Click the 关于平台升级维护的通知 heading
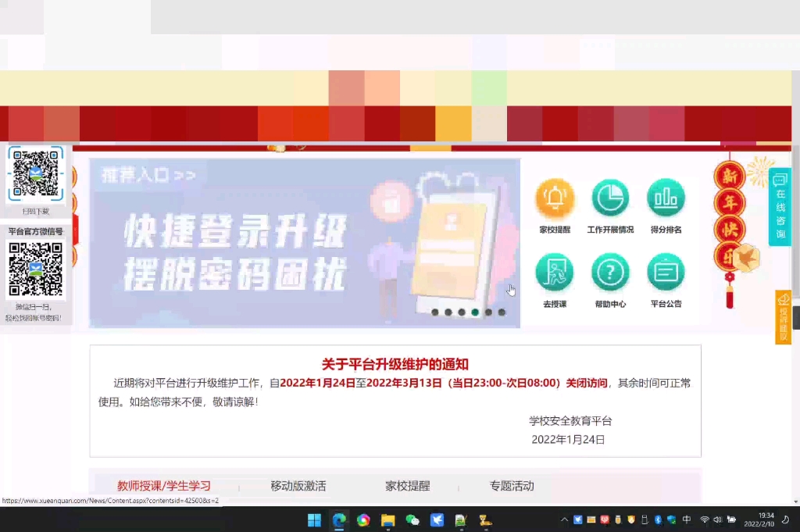The width and height of the screenshot is (800, 532). coord(395,364)
